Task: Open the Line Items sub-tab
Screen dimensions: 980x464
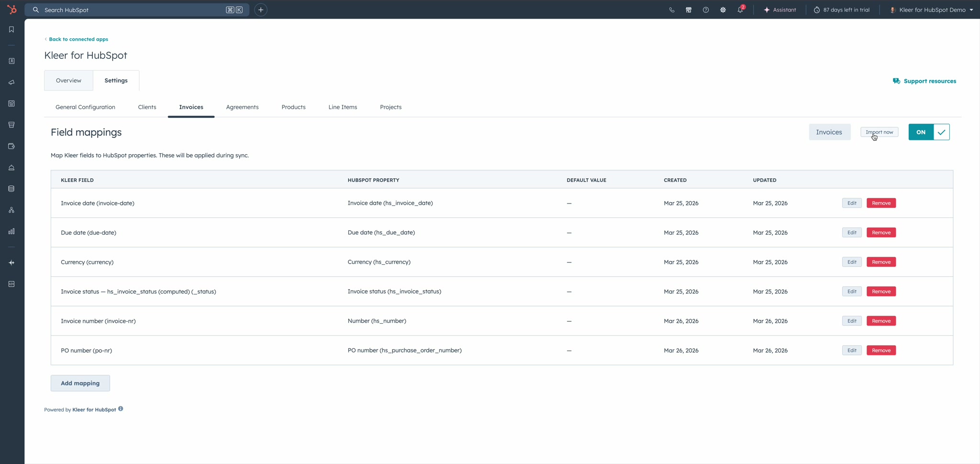Action: pyautogui.click(x=343, y=107)
